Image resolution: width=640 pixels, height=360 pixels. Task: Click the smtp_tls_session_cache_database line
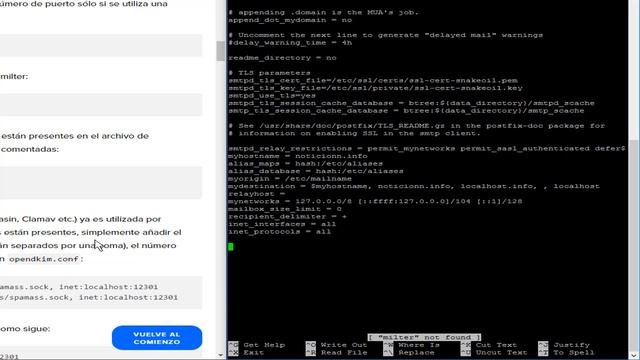(406, 111)
